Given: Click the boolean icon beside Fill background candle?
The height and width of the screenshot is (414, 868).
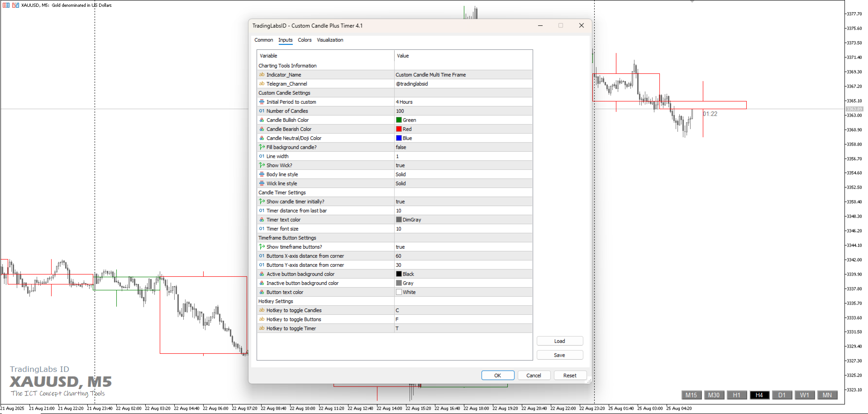Looking at the screenshot, I should pyautogui.click(x=262, y=147).
